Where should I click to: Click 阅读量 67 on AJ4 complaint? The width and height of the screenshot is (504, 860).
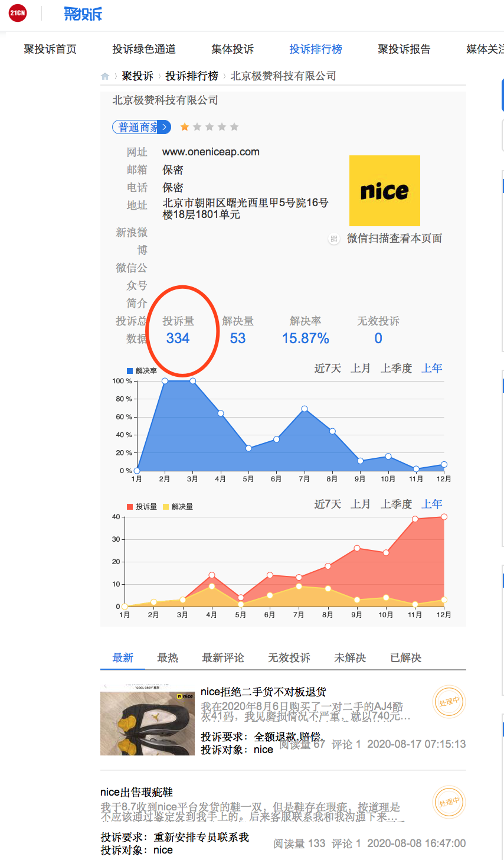click(x=302, y=744)
